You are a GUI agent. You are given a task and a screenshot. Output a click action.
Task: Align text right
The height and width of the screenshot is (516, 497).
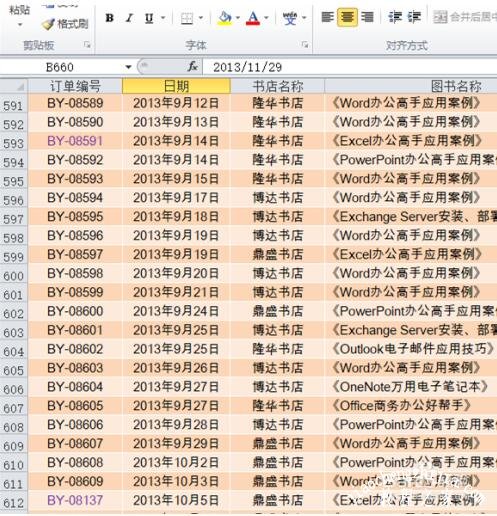(367, 17)
